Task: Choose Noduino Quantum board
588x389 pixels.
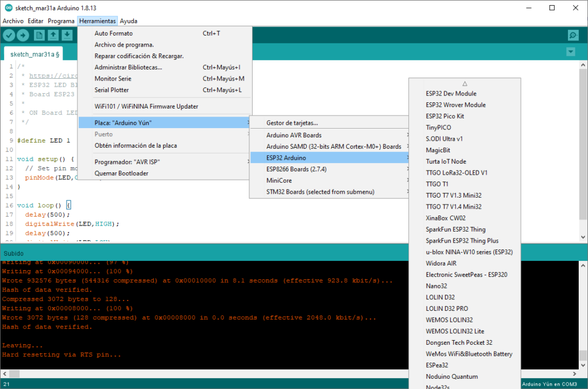Action: (465, 376)
